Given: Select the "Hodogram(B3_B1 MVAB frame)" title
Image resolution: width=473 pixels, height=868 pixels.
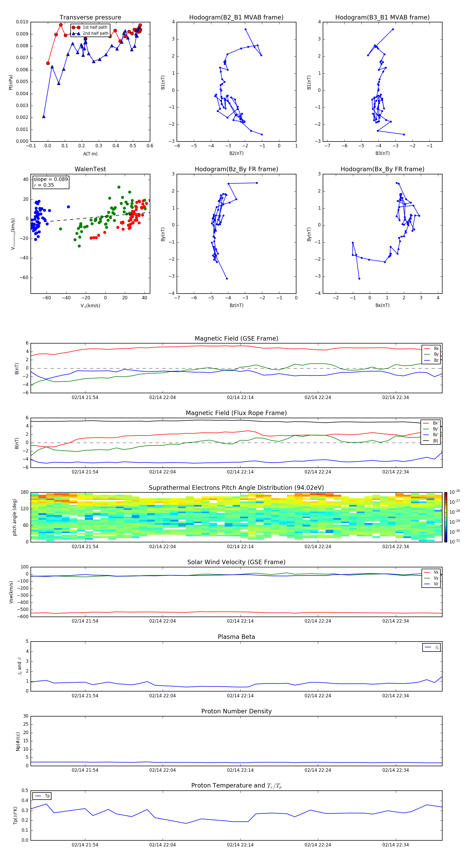Looking at the screenshot, I should (382, 18).
